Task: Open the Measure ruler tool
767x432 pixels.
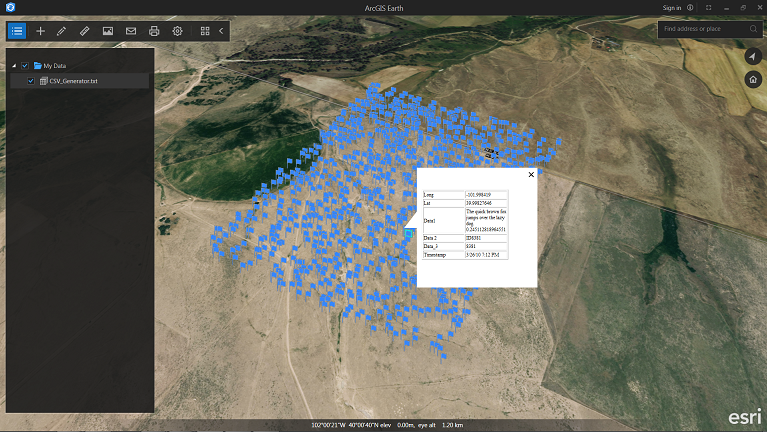Action: (x=84, y=31)
